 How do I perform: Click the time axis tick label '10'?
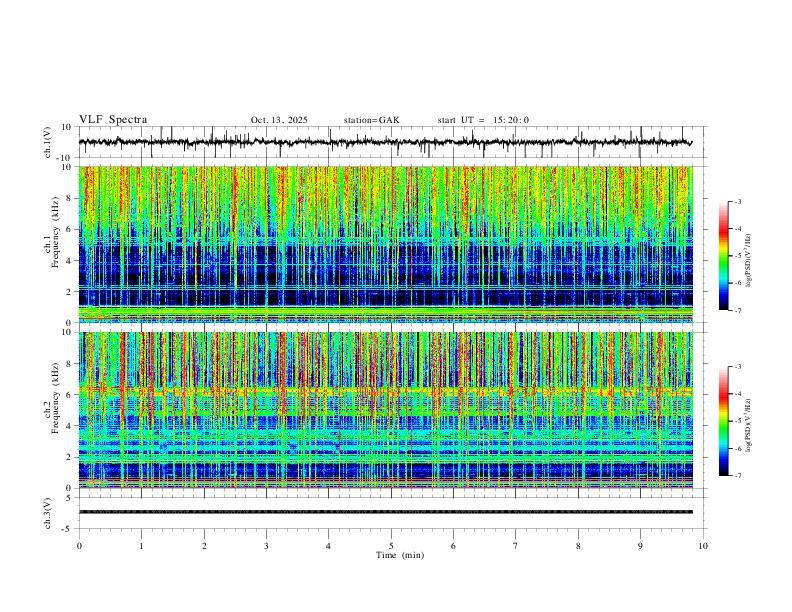tap(703, 546)
